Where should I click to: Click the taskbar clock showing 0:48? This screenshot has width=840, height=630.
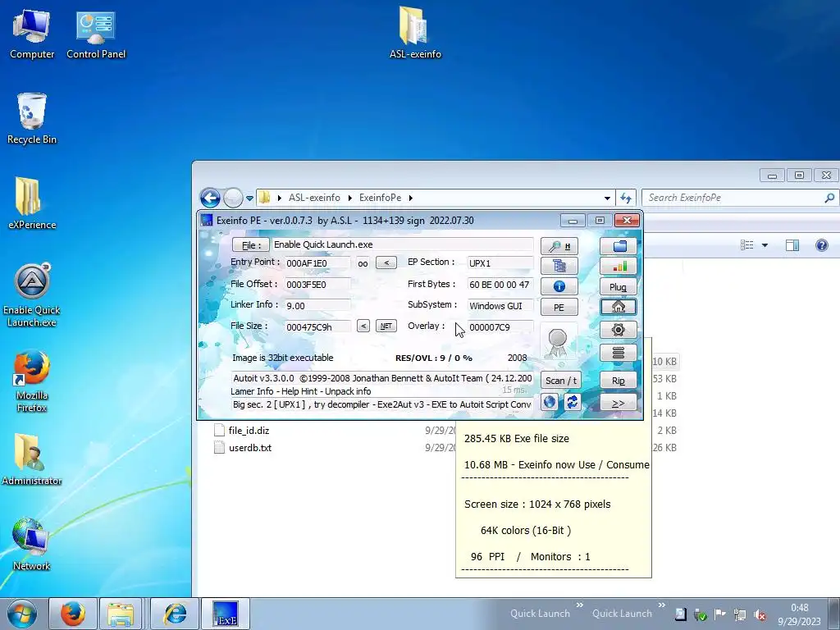tap(799, 614)
